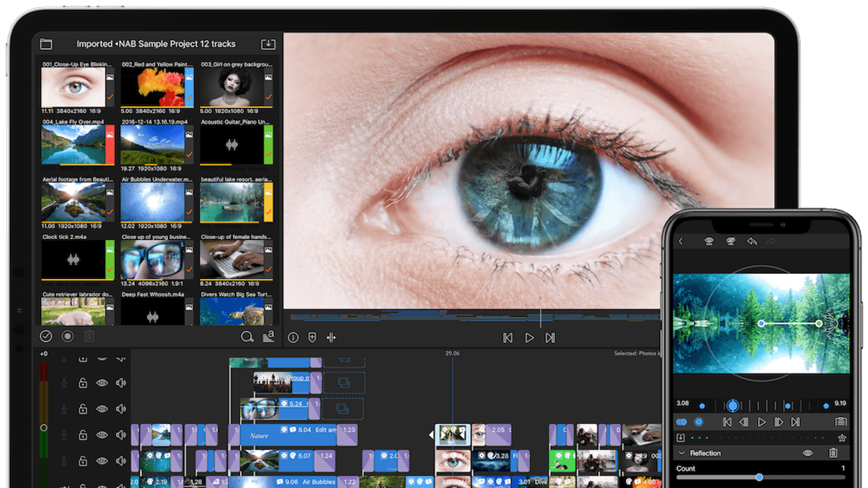868x488 pixels.
Task: Select the 004_Lake Fly Over.mp4 thumbnail
Action: click(x=73, y=144)
